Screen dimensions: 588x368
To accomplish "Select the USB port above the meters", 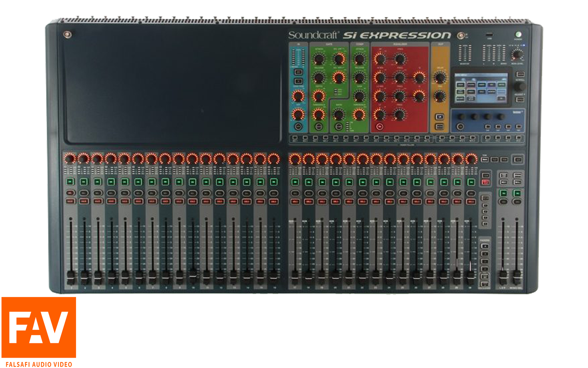I will point(489,35).
